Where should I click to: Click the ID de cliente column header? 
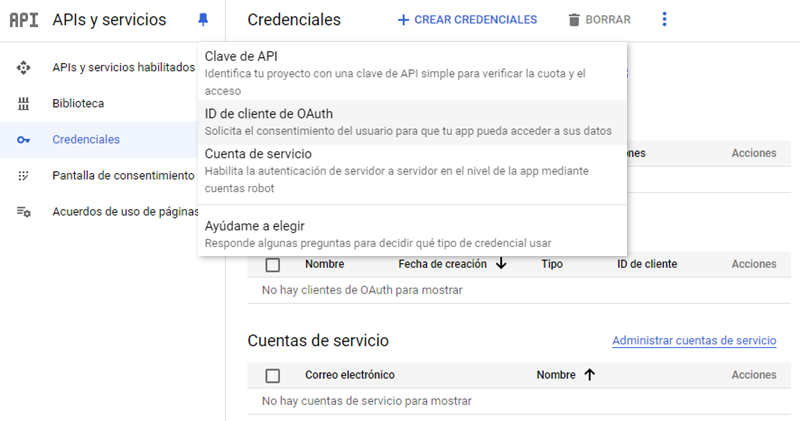647,264
